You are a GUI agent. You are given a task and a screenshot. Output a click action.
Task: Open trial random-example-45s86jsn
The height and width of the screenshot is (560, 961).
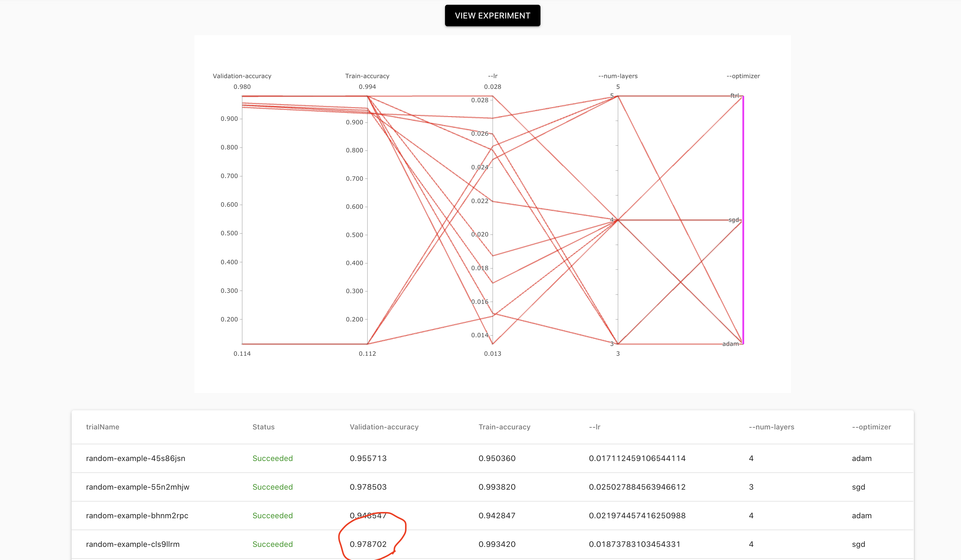tap(135, 458)
